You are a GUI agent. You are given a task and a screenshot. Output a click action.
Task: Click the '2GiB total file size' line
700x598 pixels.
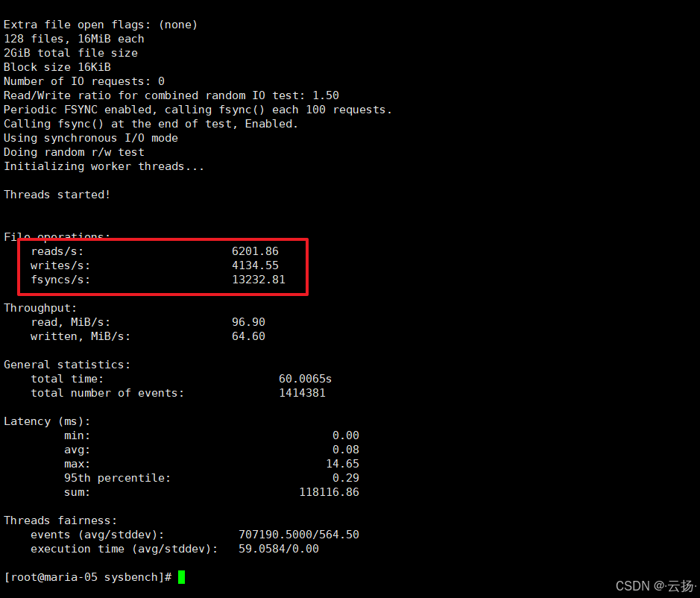click(x=71, y=53)
